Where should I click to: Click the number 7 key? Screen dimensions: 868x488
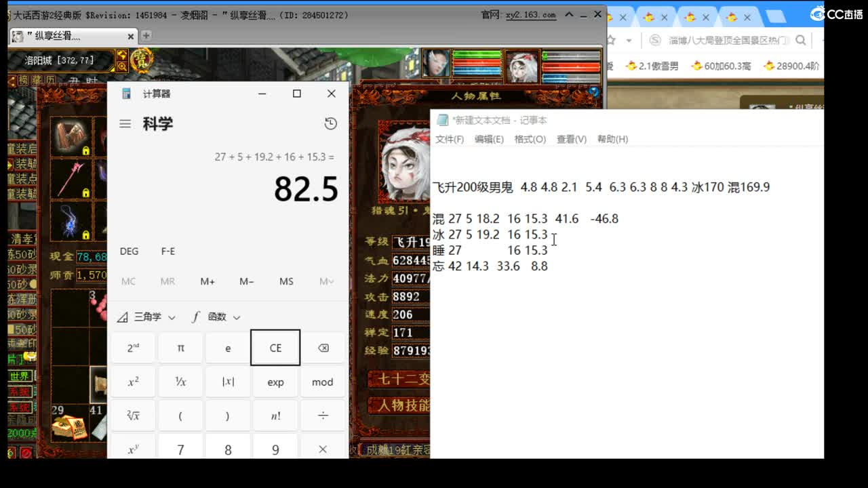tap(180, 447)
